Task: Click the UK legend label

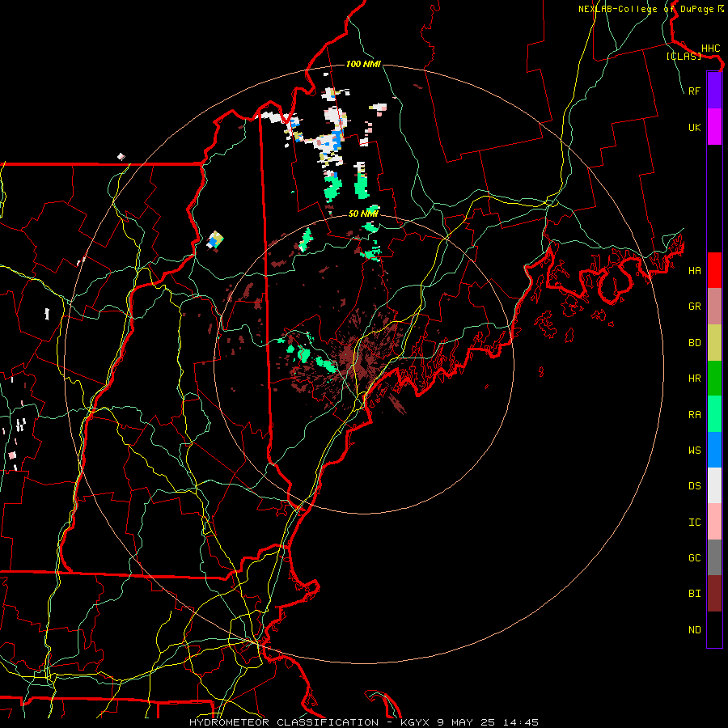Action: point(694,127)
